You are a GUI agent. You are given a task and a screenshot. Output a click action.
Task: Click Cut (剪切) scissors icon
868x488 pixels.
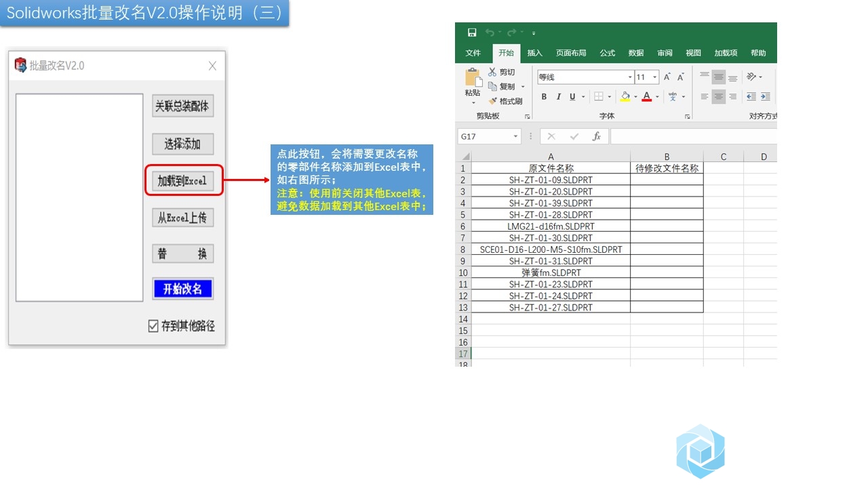492,72
